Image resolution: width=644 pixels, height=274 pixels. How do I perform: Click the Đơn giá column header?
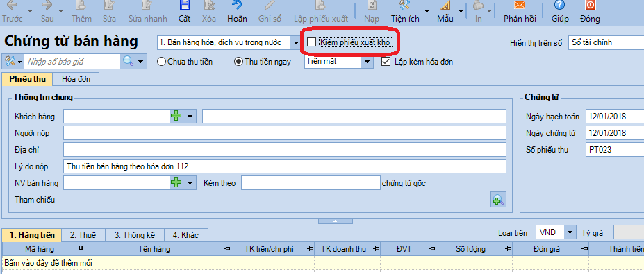pos(551,248)
